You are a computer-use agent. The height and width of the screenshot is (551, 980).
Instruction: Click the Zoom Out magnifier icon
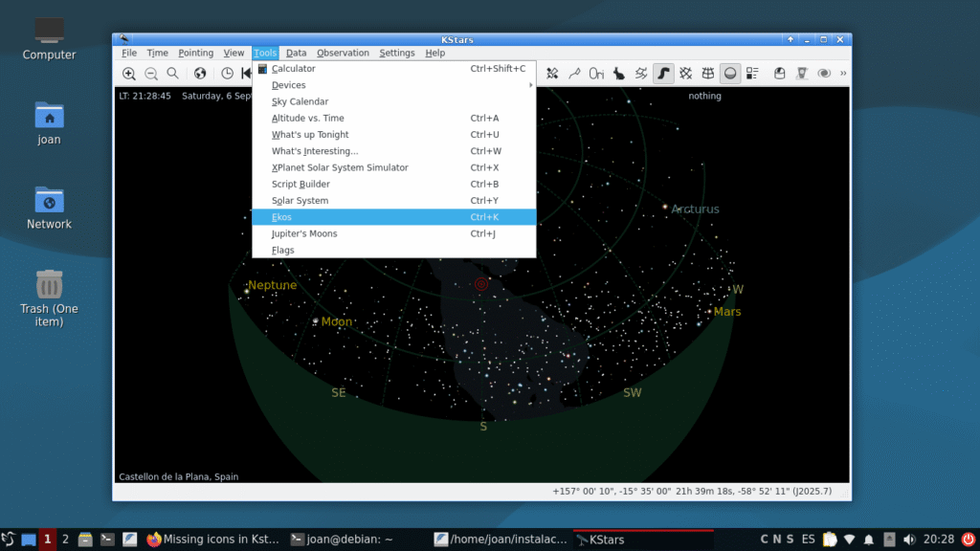[151, 74]
